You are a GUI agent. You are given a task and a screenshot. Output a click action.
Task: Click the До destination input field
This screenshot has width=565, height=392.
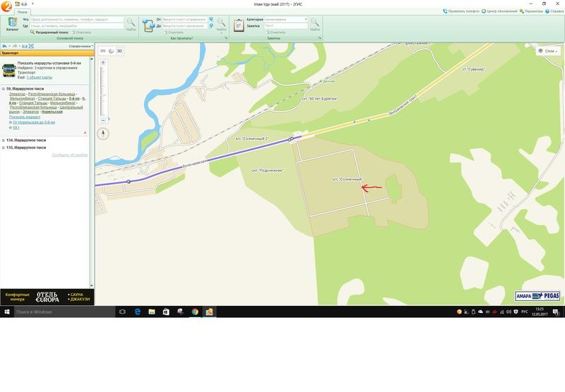tap(184, 26)
